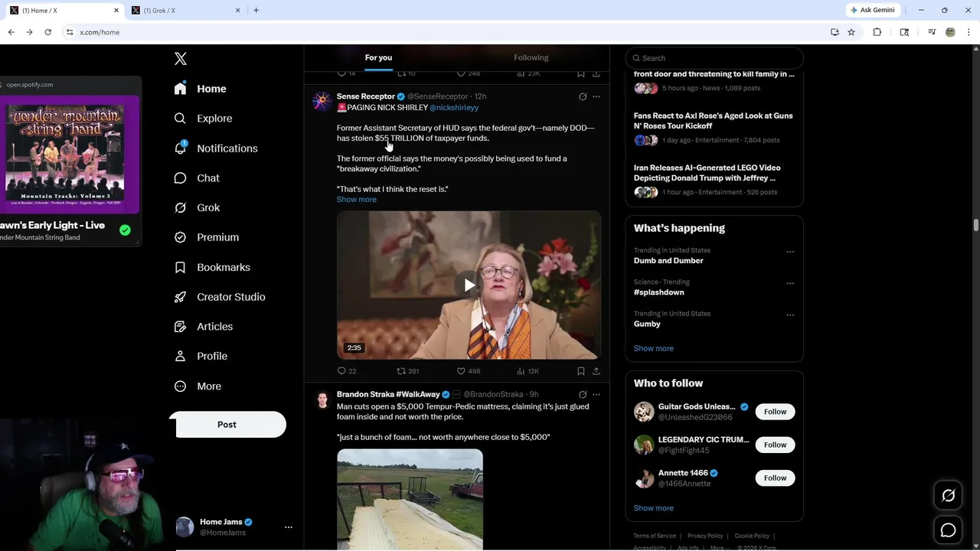Screen dimensions: 980x551
Task: Expand the Sense Receptor post with Show more
Action: [x=357, y=200]
